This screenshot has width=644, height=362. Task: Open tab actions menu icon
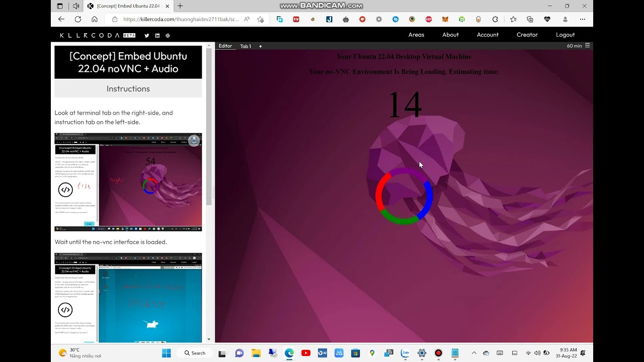60,6
